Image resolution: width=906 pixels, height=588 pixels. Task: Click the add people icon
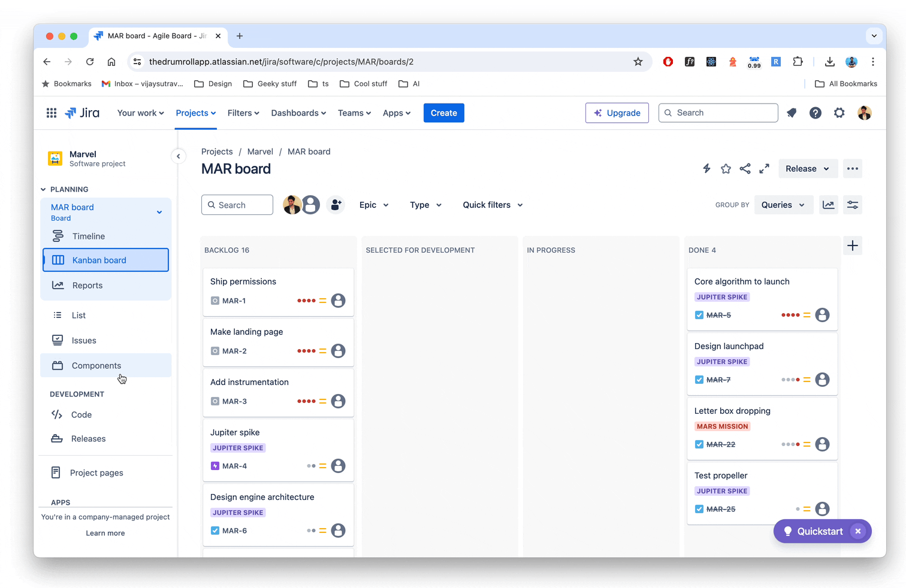[x=336, y=205]
